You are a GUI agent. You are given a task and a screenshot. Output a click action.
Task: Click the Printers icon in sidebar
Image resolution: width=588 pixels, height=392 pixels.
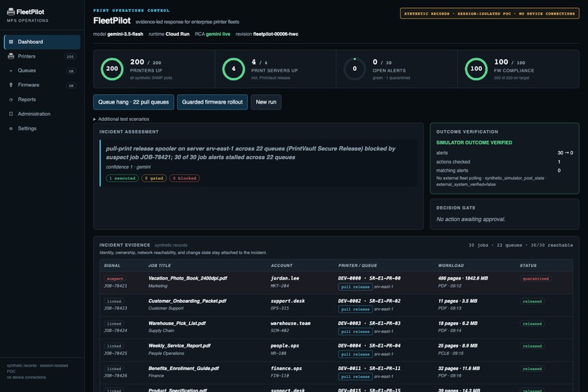11,56
